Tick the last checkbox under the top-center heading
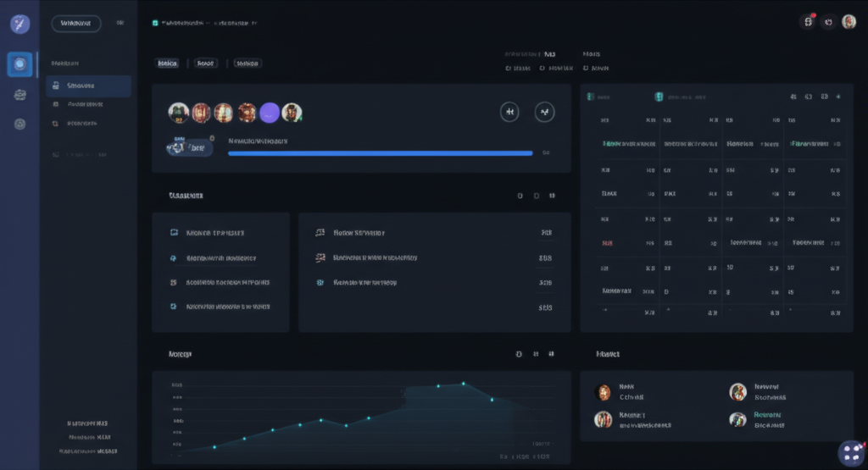 [x=585, y=68]
